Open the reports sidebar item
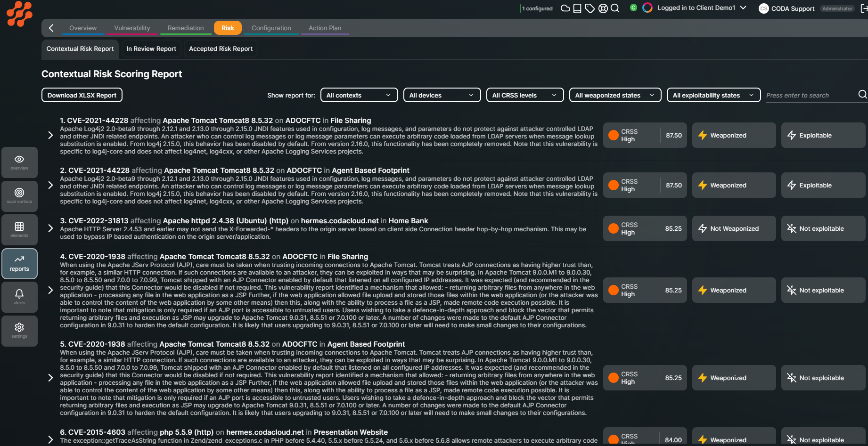Screen dimensions: 868x446 pyautogui.click(x=19, y=263)
